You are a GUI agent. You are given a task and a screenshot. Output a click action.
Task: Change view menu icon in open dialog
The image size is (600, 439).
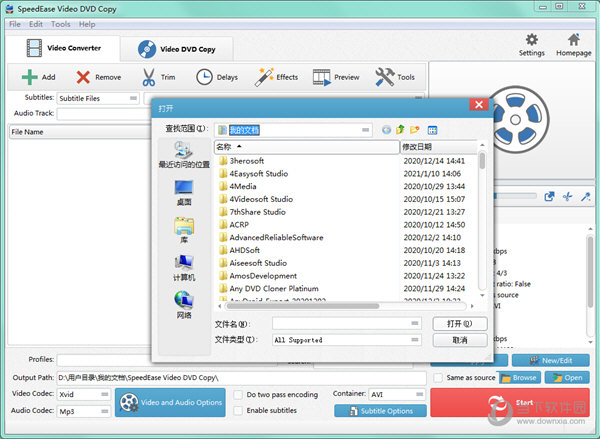[x=432, y=130]
